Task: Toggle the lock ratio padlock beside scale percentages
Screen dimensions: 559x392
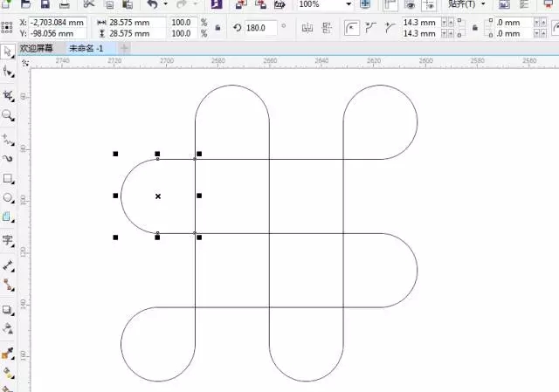Action: coord(217,28)
